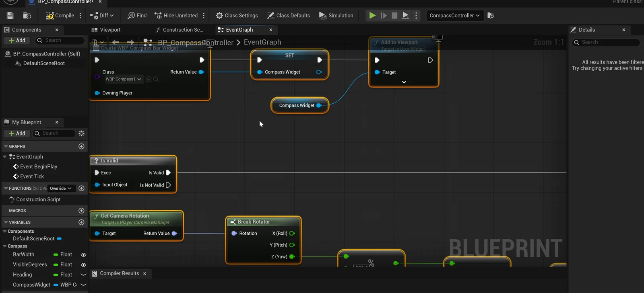Image resolution: width=644 pixels, height=293 pixels.
Task: Enable Simulation mode
Action: click(x=336, y=16)
